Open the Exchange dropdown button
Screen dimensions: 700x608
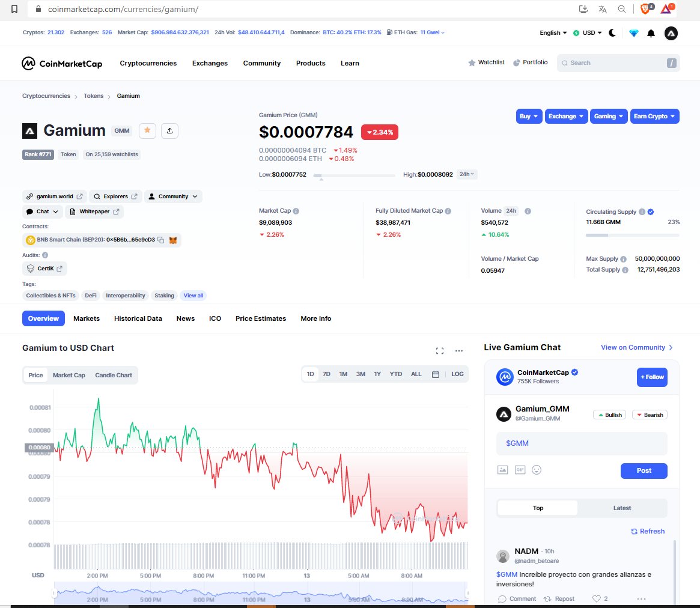pos(566,117)
